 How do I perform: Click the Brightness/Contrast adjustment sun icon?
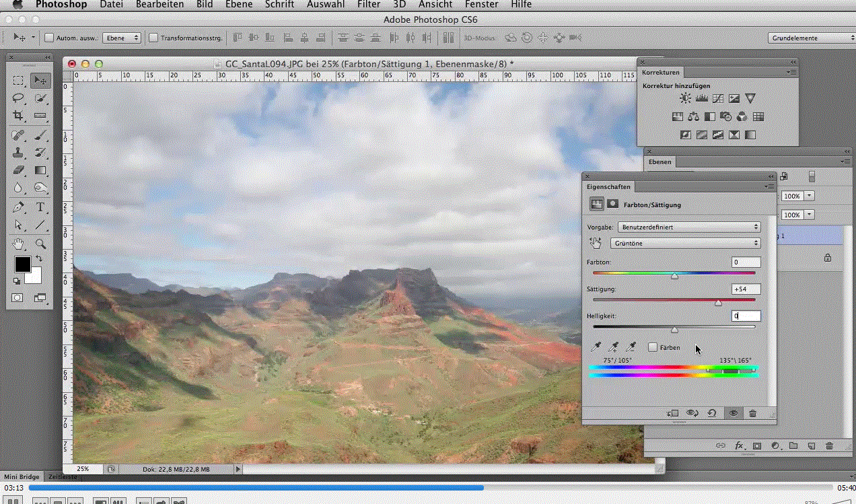click(x=685, y=98)
